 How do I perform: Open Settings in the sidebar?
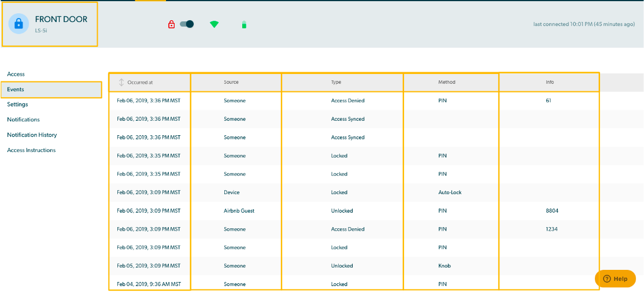click(x=18, y=105)
